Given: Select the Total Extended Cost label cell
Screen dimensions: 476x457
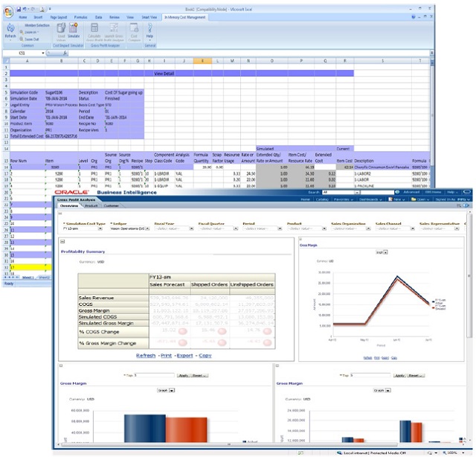Looking at the screenshot, I should (x=27, y=136).
